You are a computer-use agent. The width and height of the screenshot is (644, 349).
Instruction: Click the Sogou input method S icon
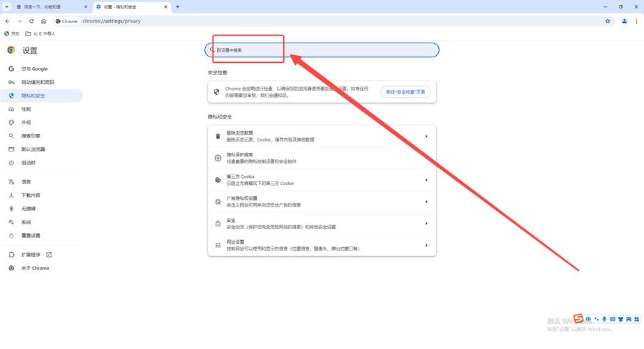(x=578, y=318)
